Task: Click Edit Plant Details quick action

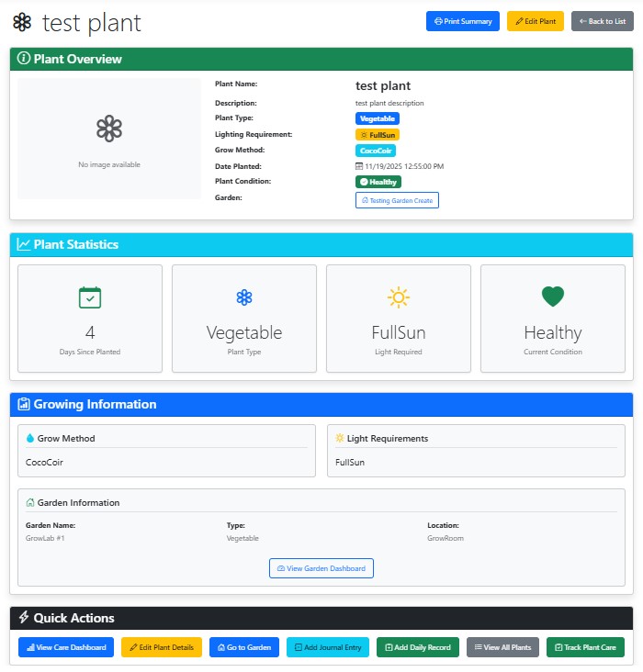Action: pyautogui.click(x=162, y=647)
